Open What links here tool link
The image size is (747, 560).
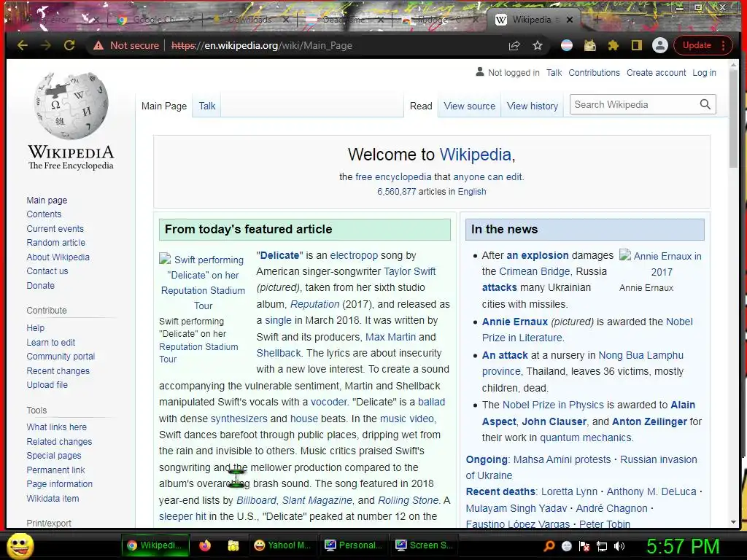pyautogui.click(x=57, y=427)
